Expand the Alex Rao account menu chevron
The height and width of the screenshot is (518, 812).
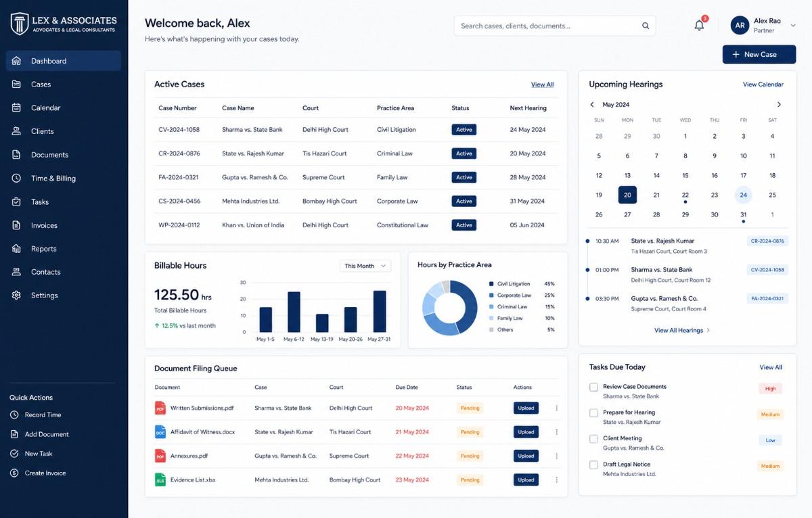(793, 26)
